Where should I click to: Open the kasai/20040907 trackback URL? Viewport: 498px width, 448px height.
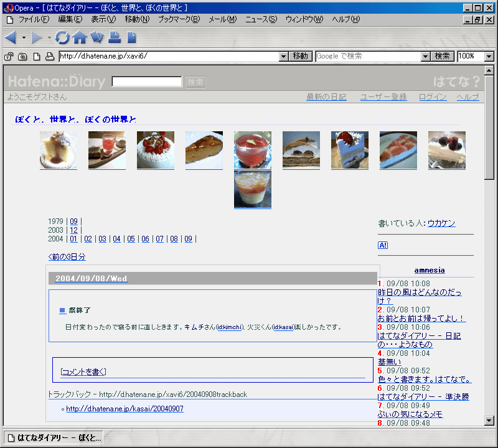pos(125,409)
